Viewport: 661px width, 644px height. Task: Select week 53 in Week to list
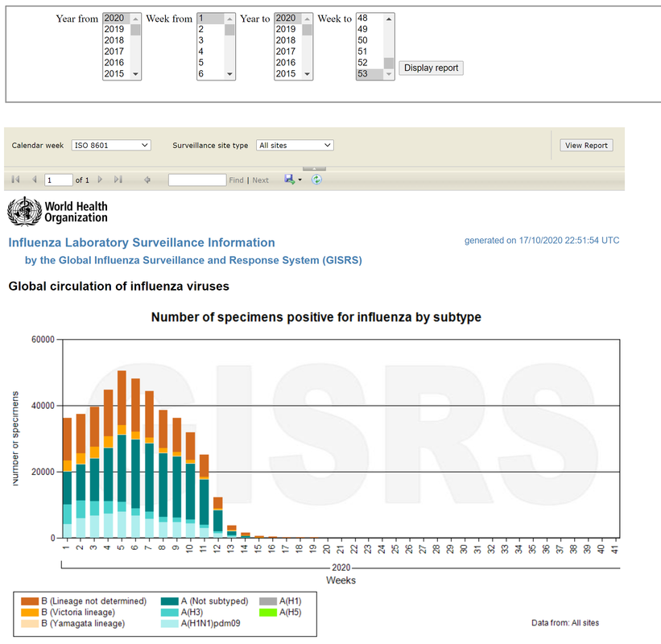pos(370,74)
